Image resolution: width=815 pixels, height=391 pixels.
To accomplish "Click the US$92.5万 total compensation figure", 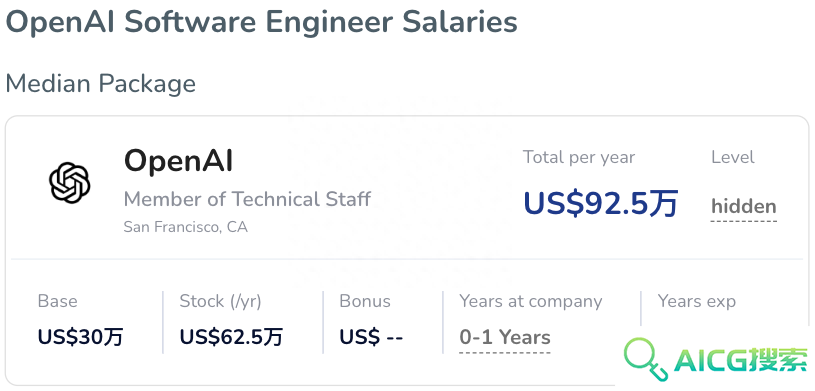I will [x=601, y=203].
